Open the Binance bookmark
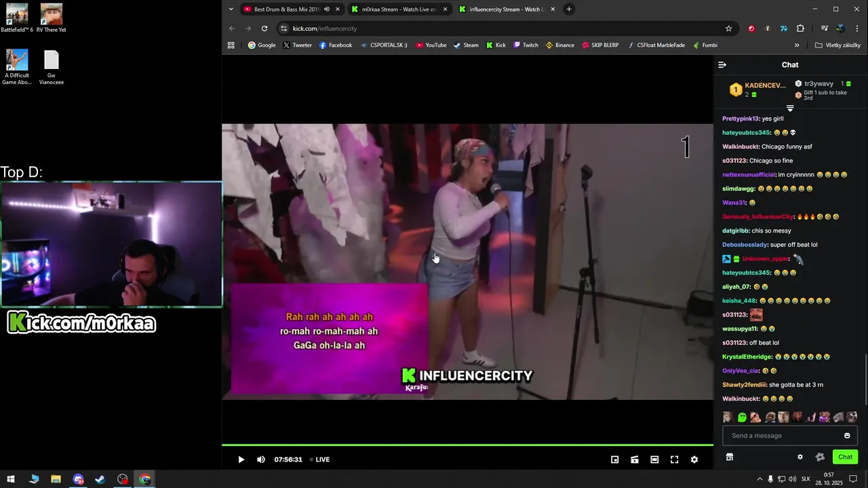Screen dimensions: 868x488 pos(560,45)
